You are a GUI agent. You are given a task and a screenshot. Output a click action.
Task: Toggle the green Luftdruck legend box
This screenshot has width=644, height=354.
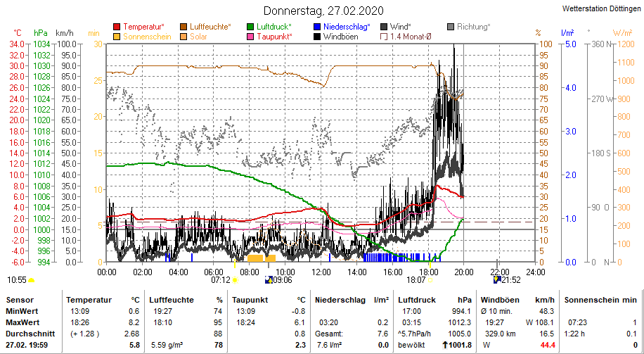tap(251, 27)
